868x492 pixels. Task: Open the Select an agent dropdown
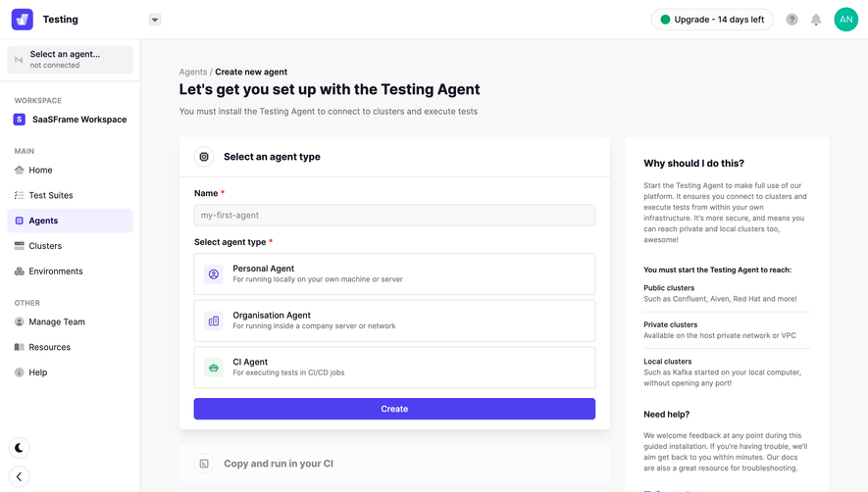71,59
